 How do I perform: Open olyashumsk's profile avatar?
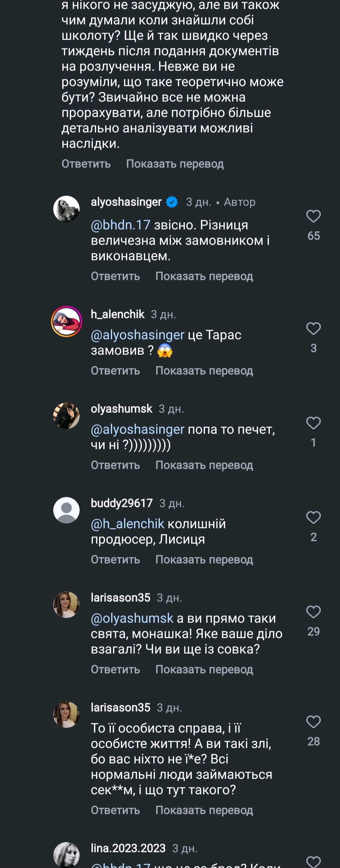66,416
